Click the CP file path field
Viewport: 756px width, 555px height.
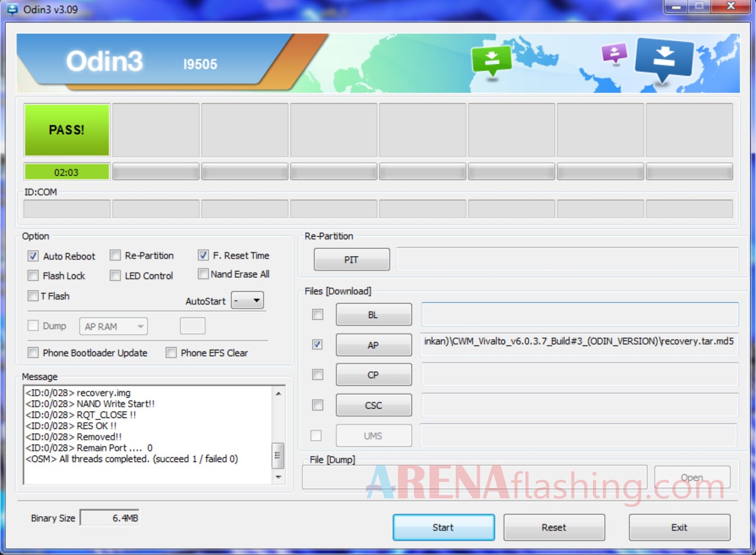pos(580,375)
